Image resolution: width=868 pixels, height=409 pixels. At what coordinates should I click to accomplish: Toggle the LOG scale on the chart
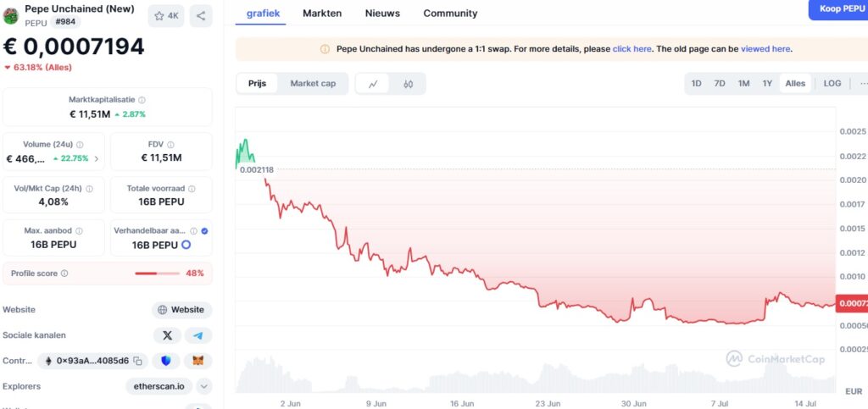click(832, 83)
